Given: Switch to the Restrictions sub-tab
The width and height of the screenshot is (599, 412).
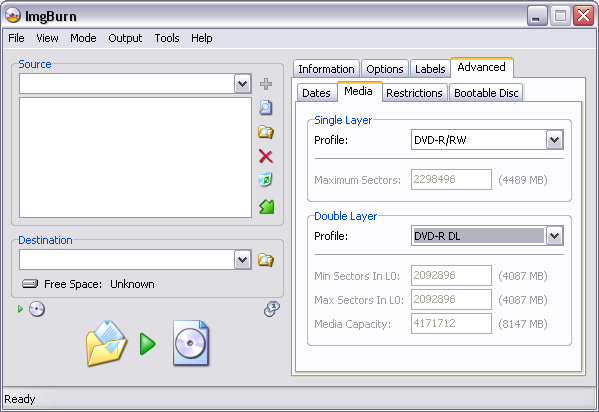Looking at the screenshot, I should click(x=414, y=93).
